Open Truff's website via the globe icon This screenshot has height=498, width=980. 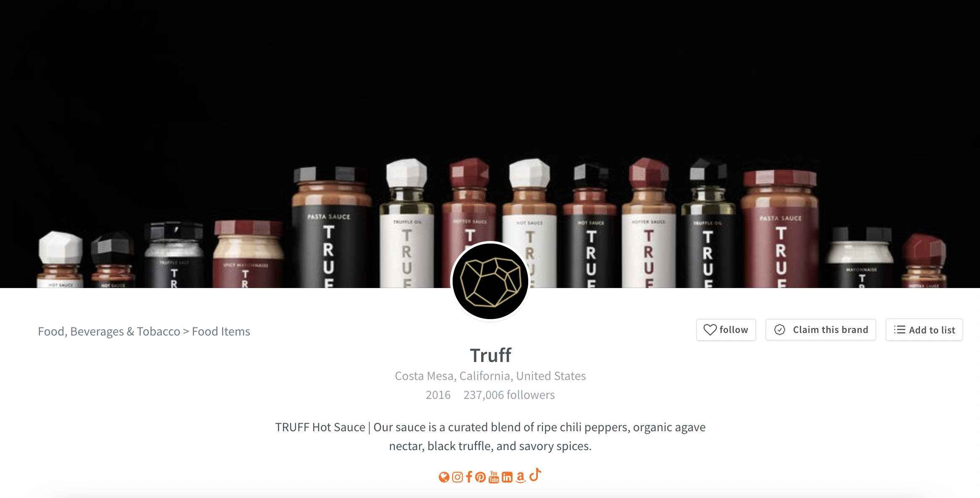pyautogui.click(x=444, y=477)
